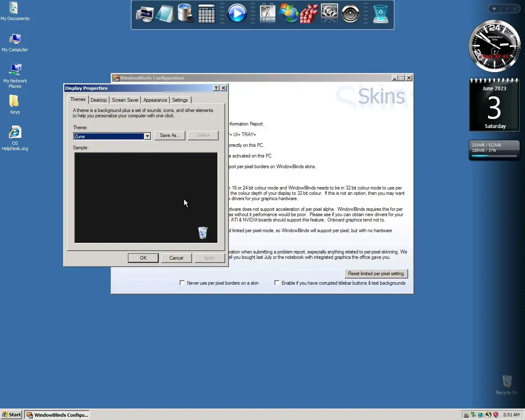Click the sidebar previous page arrow

[x=507, y=9]
